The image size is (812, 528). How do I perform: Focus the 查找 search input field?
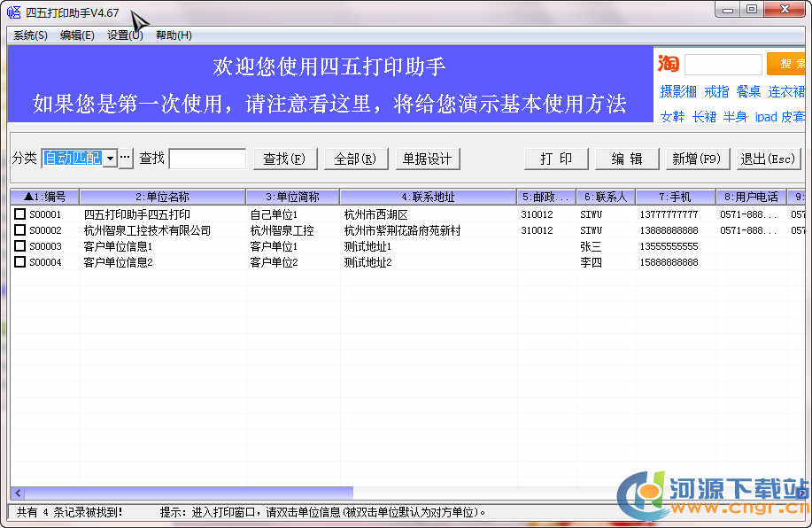tap(207, 159)
